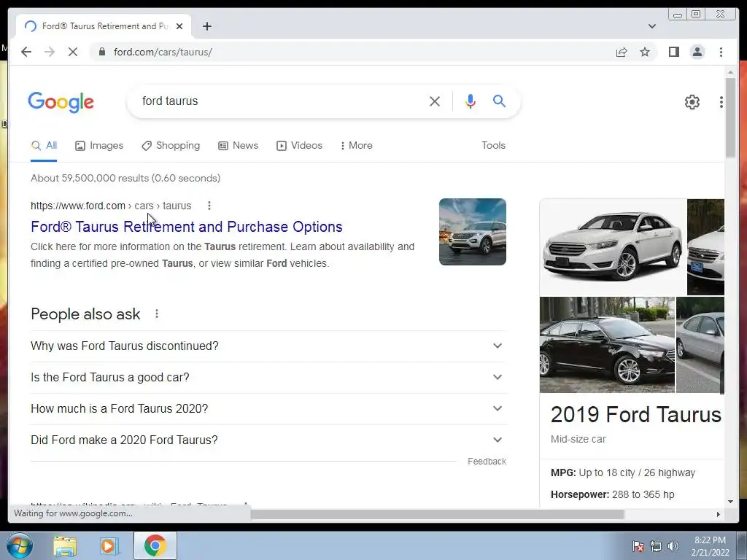Open the black Ford Taurus photo

click(608, 345)
